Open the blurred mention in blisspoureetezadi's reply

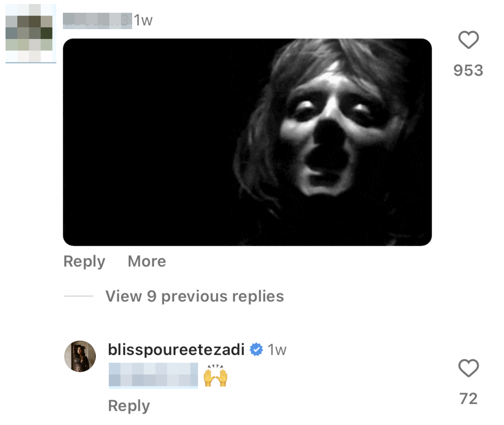tap(153, 375)
